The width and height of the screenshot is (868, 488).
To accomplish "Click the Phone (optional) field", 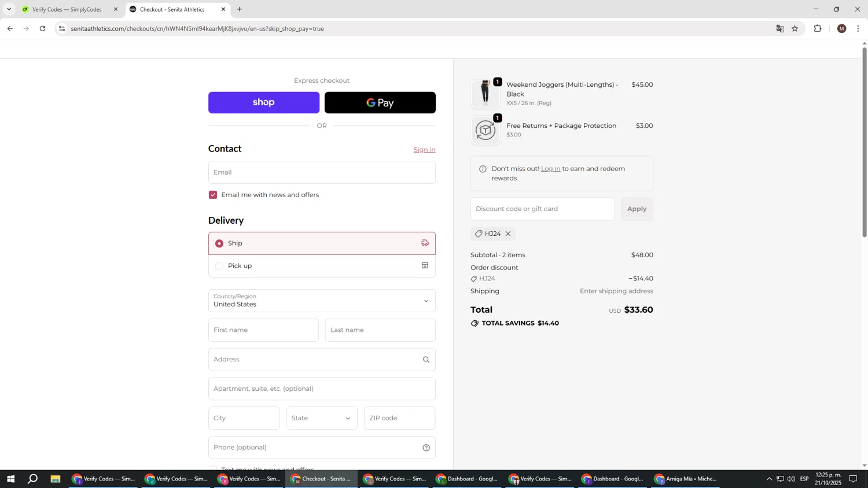I will click(x=322, y=448).
